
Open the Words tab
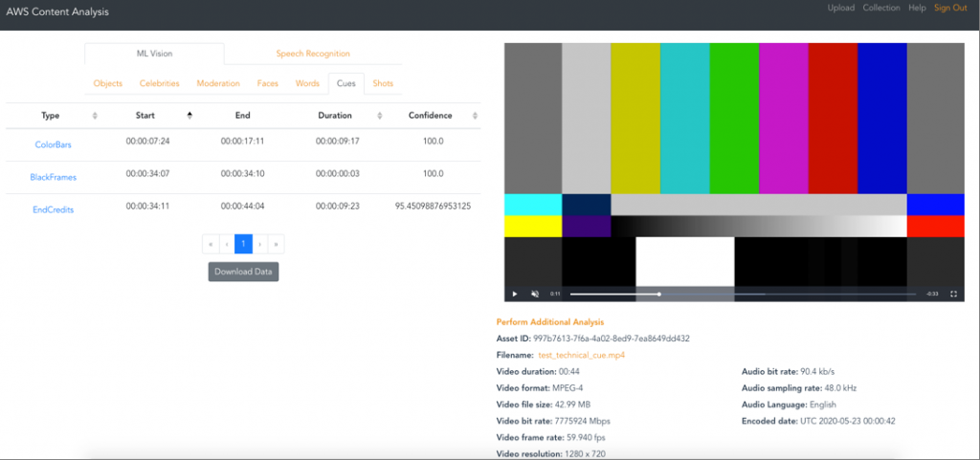coord(307,83)
